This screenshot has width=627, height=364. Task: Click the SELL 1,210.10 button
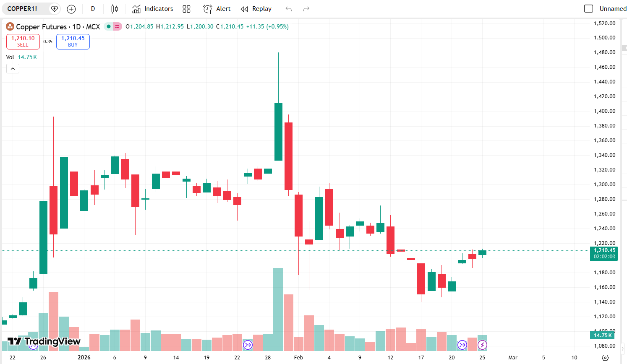pos(23,42)
